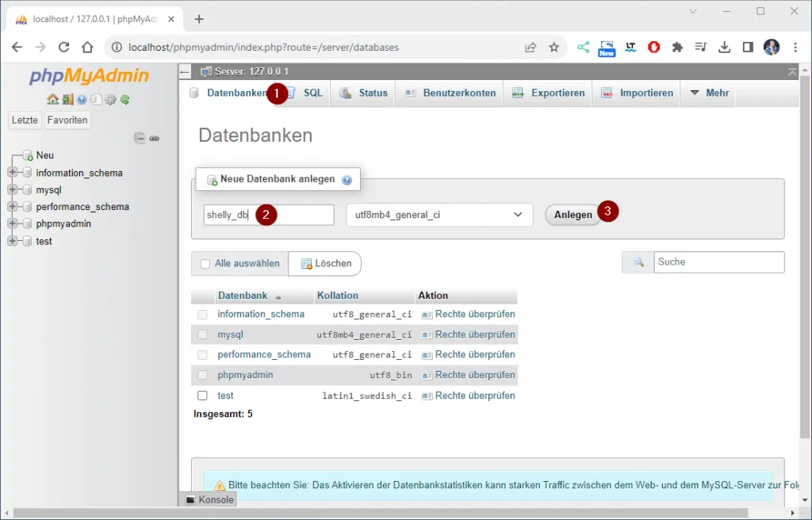The height and width of the screenshot is (520, 812).
Task: Expand the Mehr menu
Action: pyautogui.click(x=709, y=93)
